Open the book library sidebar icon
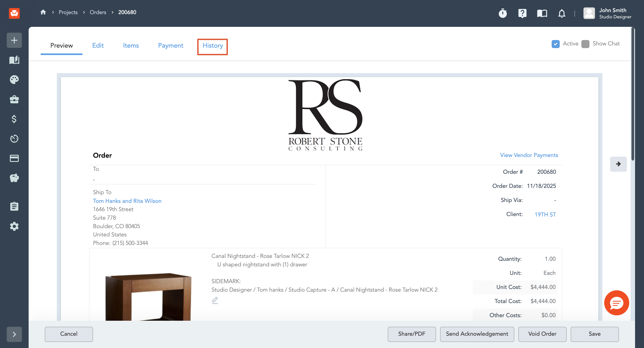The height and width of the screenshot is (348, 644). pyautogui.click(x=14, y=60)
